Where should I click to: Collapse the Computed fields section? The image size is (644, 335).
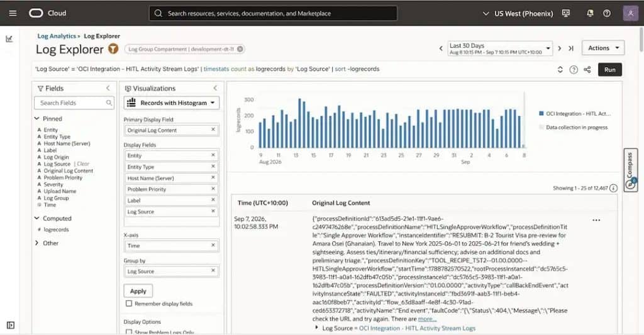[37, 218]
